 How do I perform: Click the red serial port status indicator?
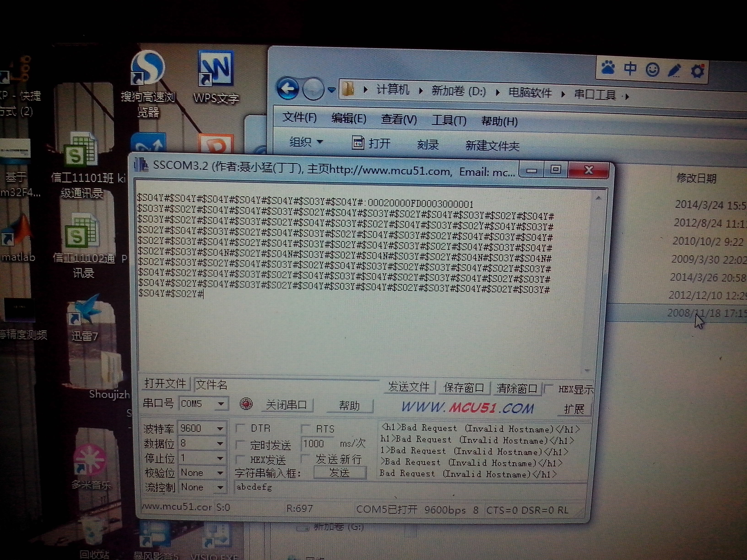click(246, 404)
